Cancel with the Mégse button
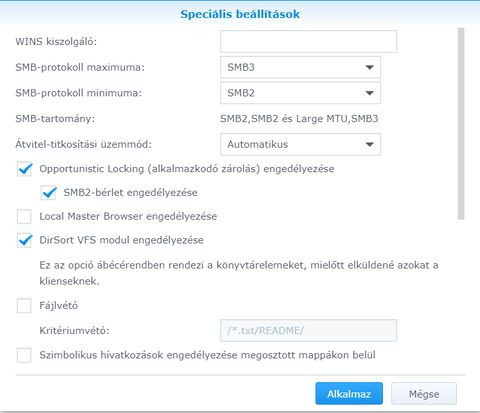Viewport: 480px width, 413px height. (424, 394)
